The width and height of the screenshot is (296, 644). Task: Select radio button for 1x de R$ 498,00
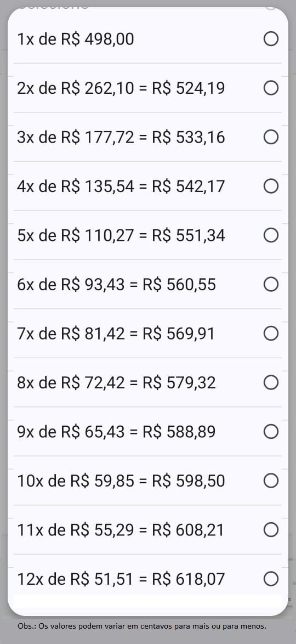click(271, 39)
